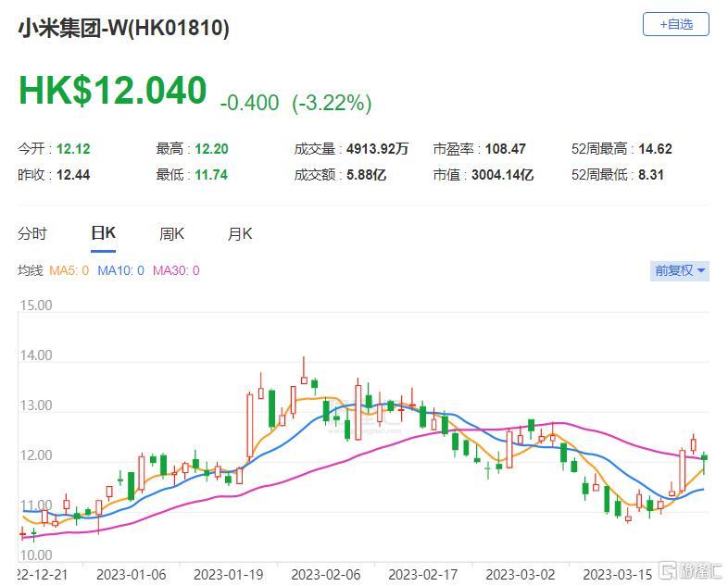Click the 52周最低 value 8.31

pyautogui.click(x=651, y=175)
